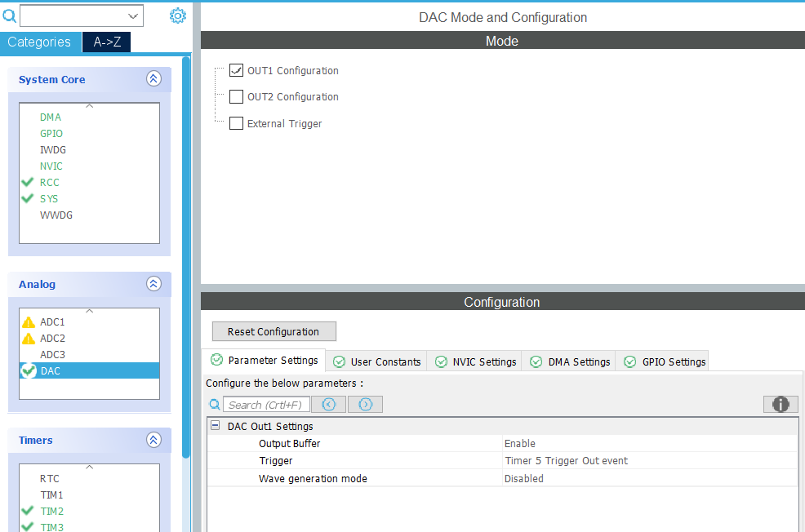Click the parameter search magnifier icon
Viewport: 805px width, 532px height.
(215, 405)
